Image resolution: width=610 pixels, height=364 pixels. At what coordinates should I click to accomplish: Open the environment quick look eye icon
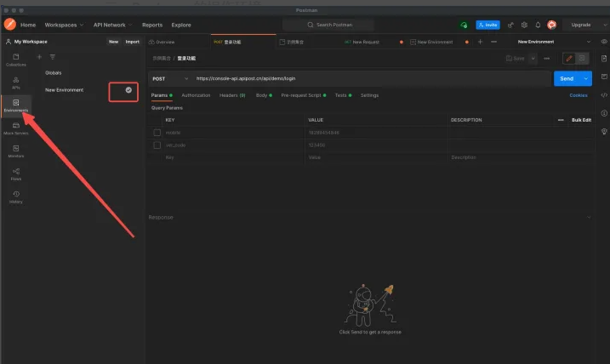(604, 42)
